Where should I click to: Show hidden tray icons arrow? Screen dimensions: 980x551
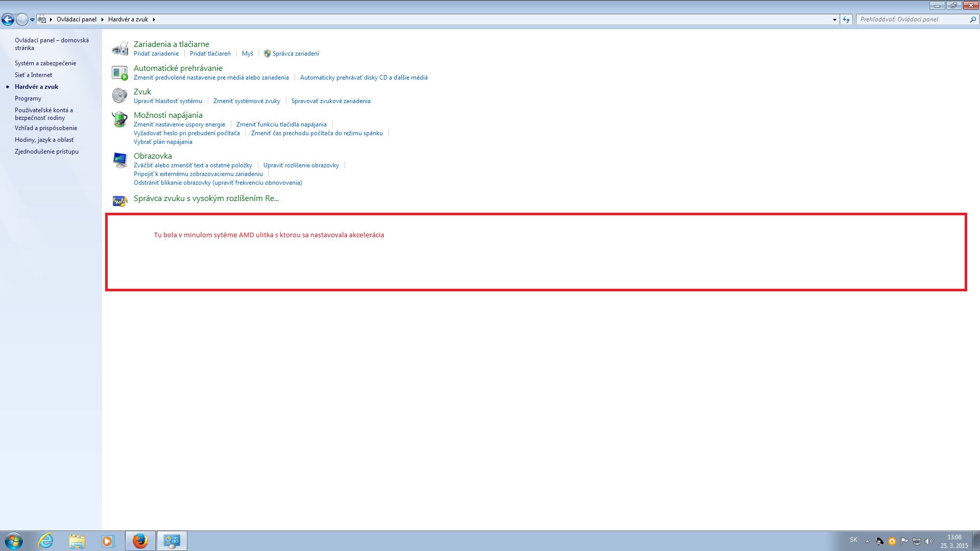(867, 541)
